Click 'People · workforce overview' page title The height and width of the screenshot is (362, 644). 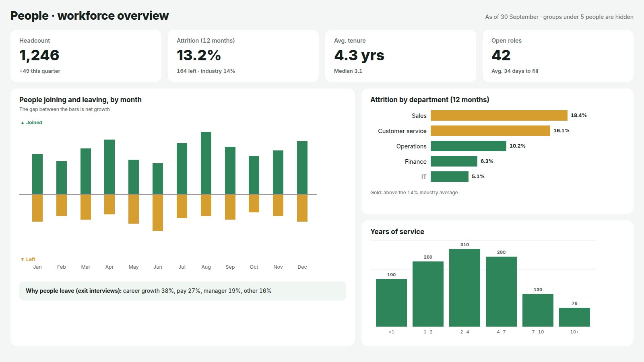89,16
